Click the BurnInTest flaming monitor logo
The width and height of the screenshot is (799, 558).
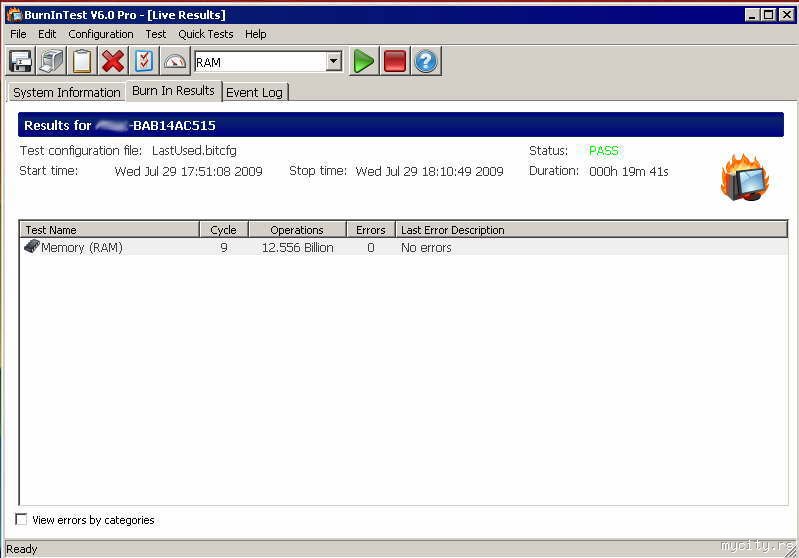[745, 178]
